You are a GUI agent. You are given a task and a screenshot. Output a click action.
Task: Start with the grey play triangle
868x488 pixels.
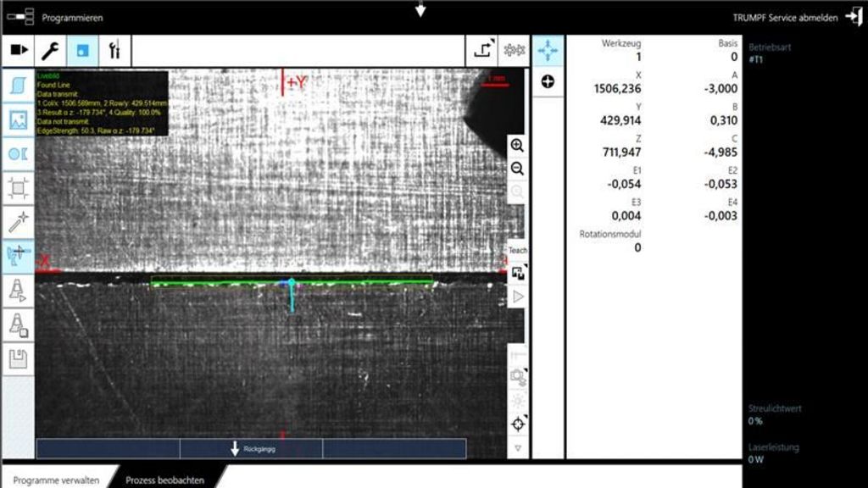518,297
